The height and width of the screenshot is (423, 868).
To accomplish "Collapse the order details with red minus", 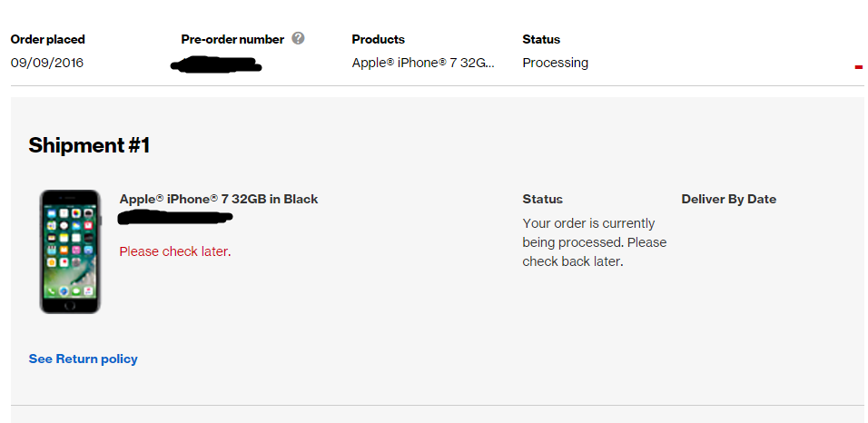I will 858,67.
